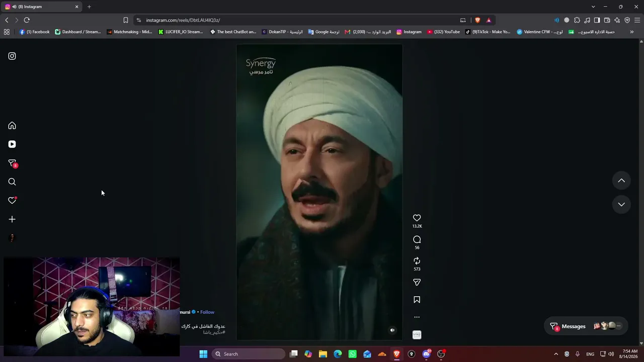Screen dimensions: 644x362
Task: View site settings icon beside the URL
Action: coord(139,20)
